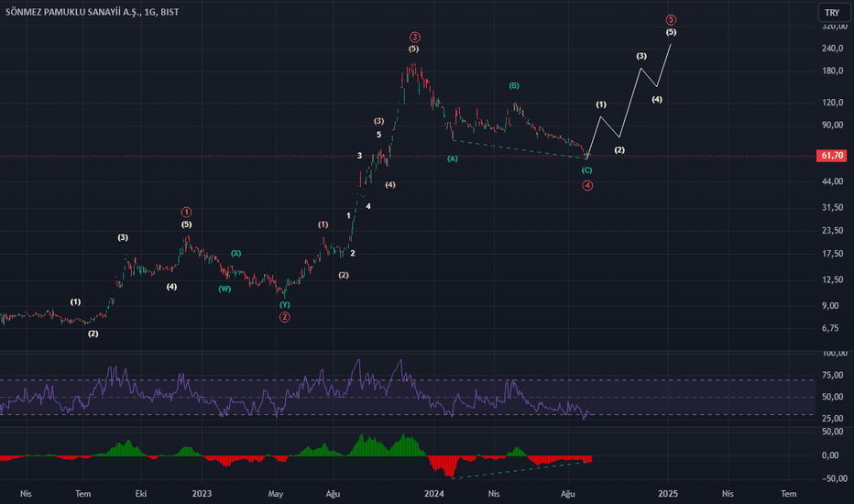Select the green (C) wave label
Viewport: 854px width, 504px height.
coord(586,170)
